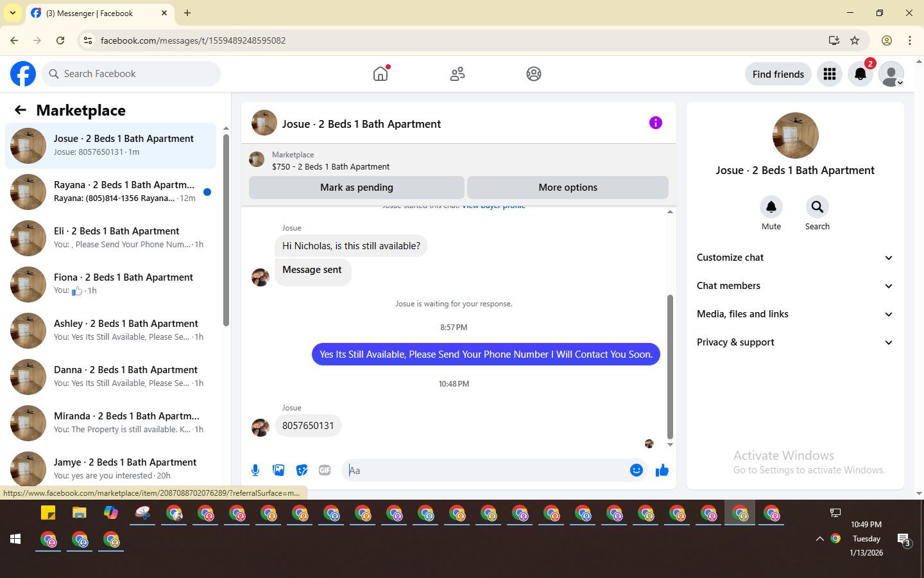Click large apartment thumbnail in info panel
Image resolution: width=924 pixels, height=578 pixels.
pyautogui.click(x=796, y=136)
